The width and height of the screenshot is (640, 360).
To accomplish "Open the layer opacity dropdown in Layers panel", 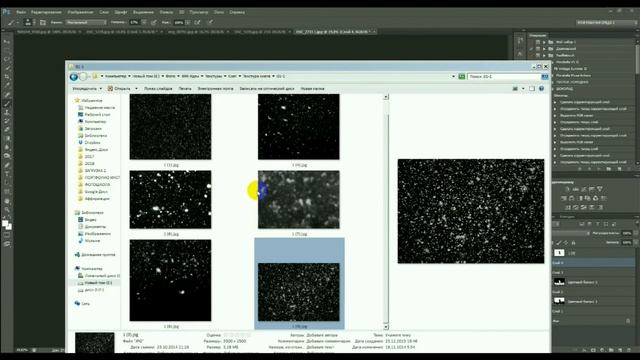I will [635, 233].
